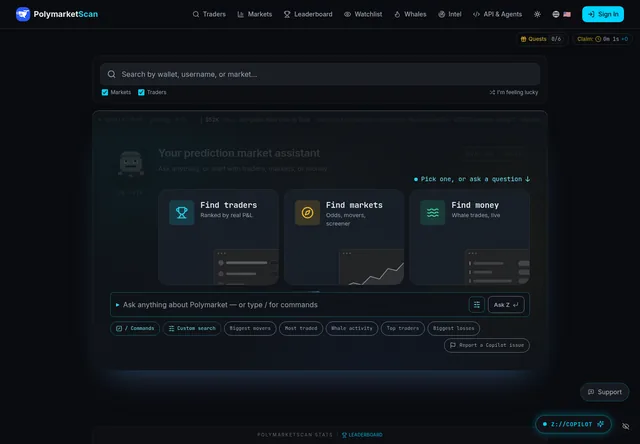Screen dimensions: 640x444
Task: Open the filter sliders icon beside Ask Z
Action: (x=476, y=305)
